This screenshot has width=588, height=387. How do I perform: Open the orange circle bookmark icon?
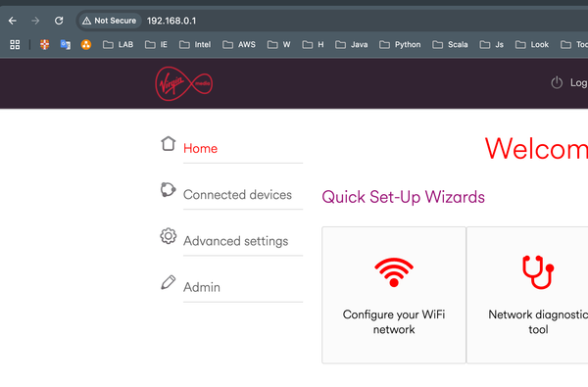[86, 45]
